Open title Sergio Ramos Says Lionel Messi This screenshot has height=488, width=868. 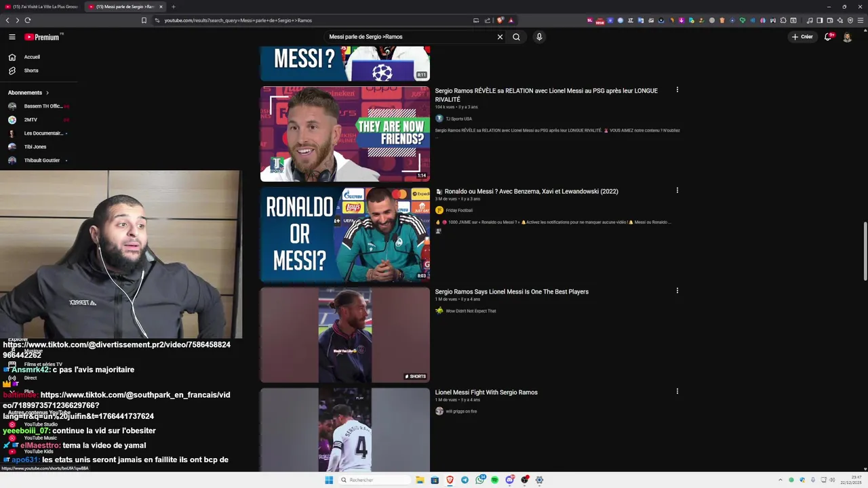click(511, 292)
